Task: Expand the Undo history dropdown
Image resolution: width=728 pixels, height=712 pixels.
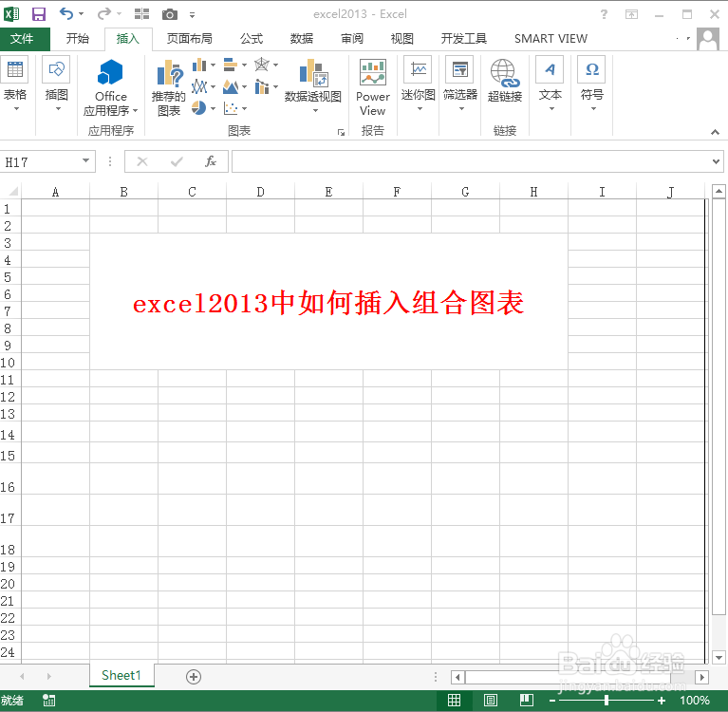Action: click(82, 14)
